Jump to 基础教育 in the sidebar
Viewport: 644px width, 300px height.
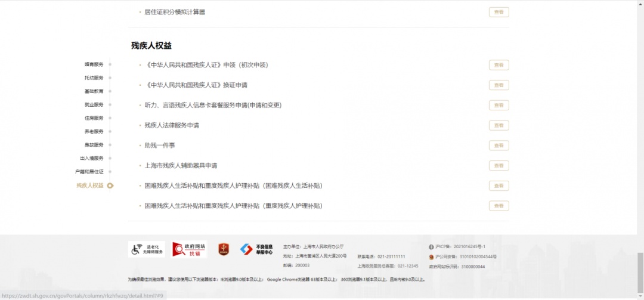pos(94,91)
